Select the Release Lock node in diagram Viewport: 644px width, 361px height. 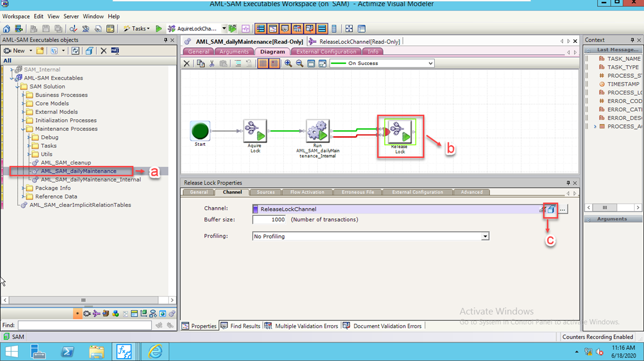point(400,132)
